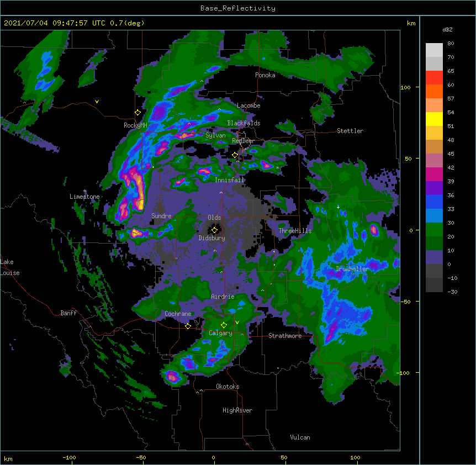Image resolution: width=476 pixels, height=465 pixels.
Task: Click the Sylvan map label
Action: pos(215,135)
